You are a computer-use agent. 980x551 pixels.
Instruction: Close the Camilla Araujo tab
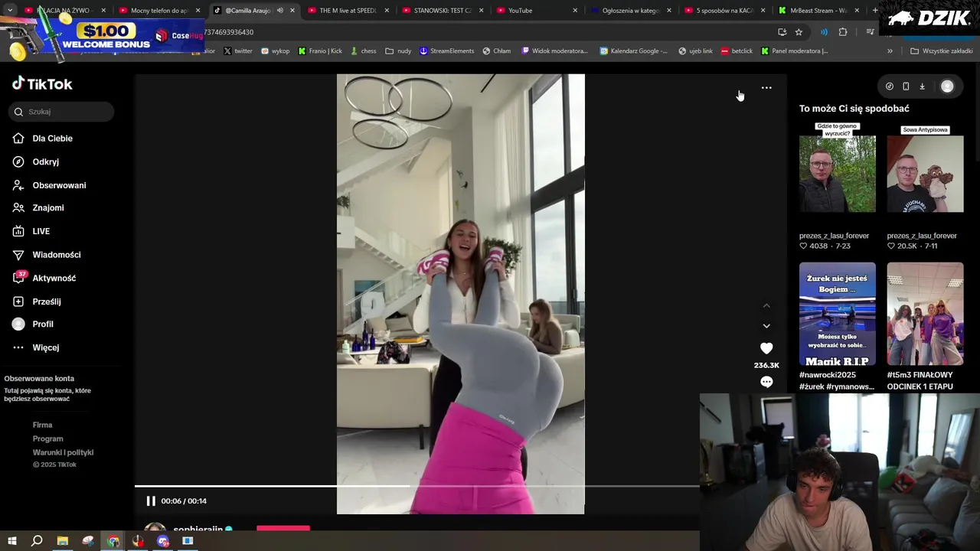292,11
